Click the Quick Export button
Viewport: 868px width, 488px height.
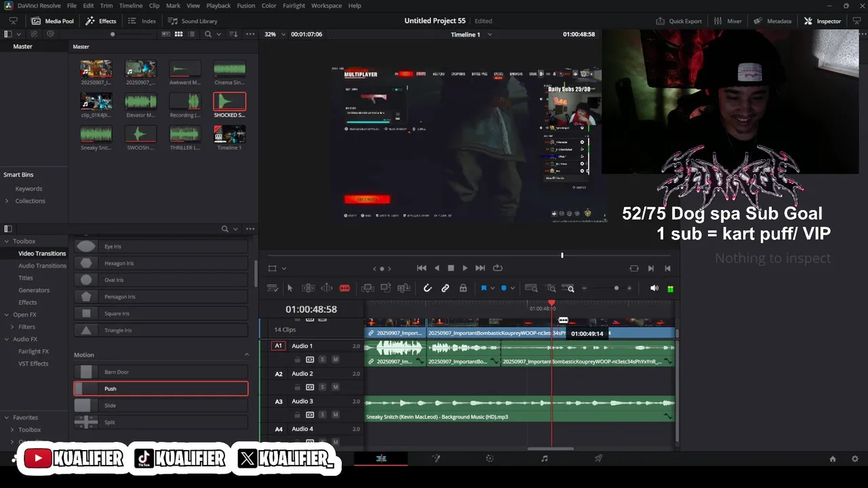click(679, 21)
